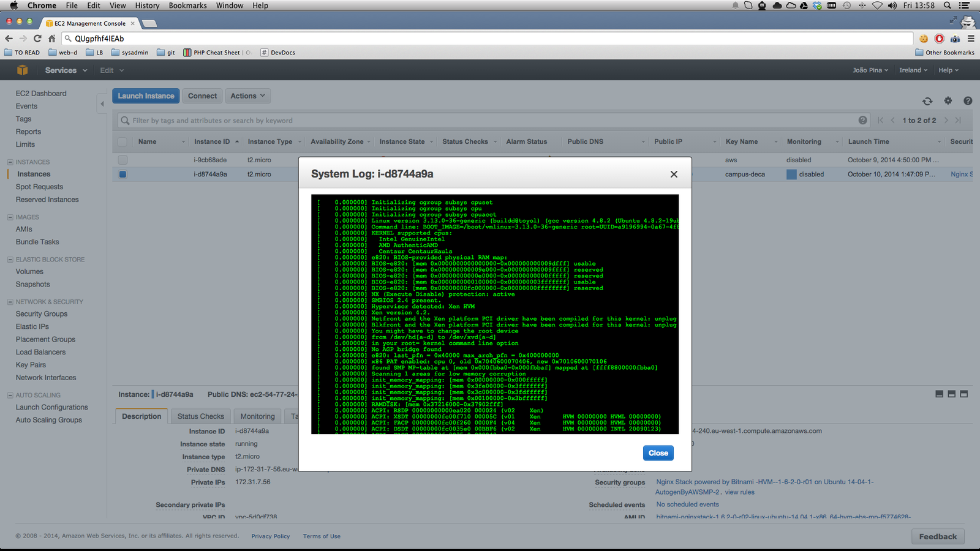980x551 pixels.
Task: Maximize the detail pane layout icon
Action: pyautogui.click(x=964, y=394)
